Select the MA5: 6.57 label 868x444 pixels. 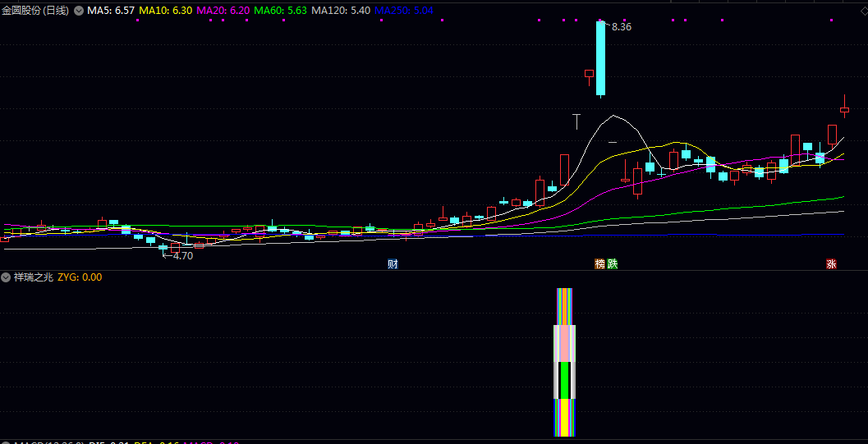111,11
